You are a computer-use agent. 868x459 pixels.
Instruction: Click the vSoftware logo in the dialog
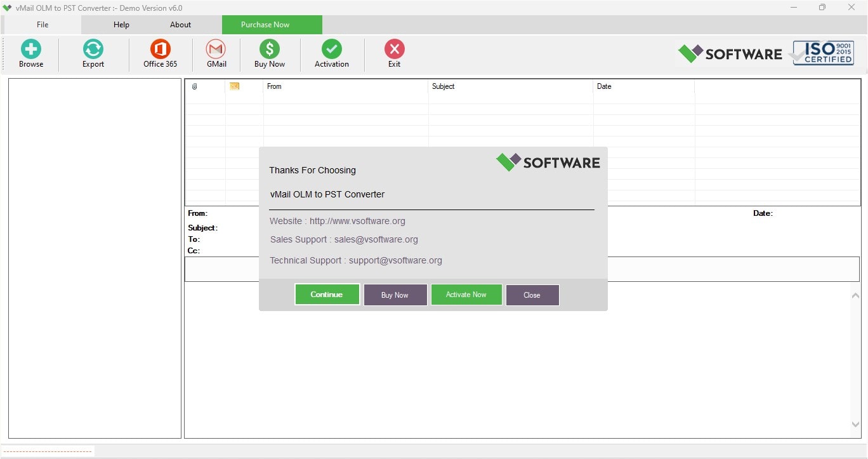coord(548,162)
